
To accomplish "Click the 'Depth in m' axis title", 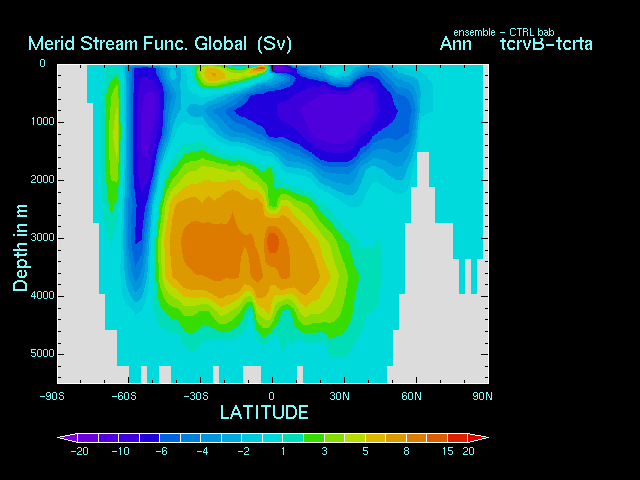I will [20, 245].
